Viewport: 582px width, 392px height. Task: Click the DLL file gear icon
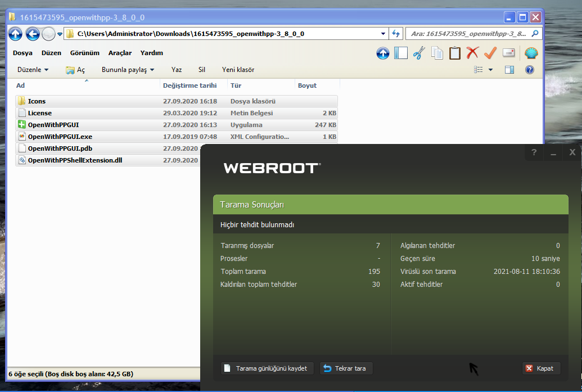pyautogui.click(x=22, y=160)
